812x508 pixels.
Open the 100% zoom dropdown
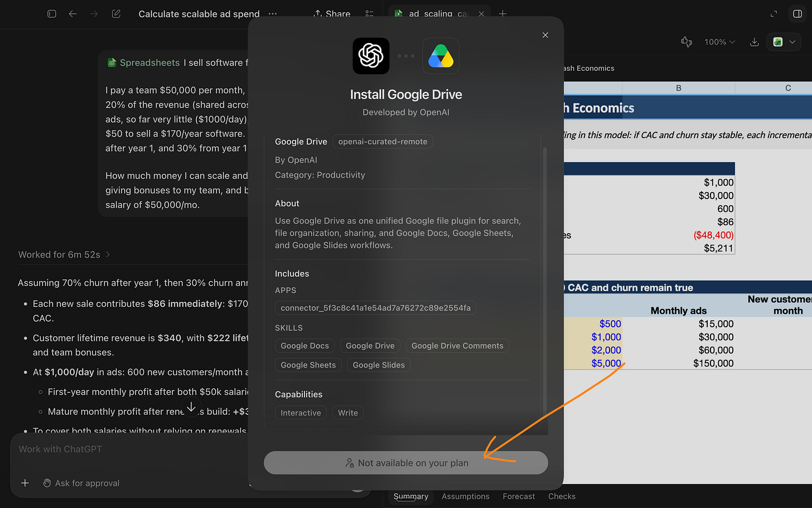[719, 42]
